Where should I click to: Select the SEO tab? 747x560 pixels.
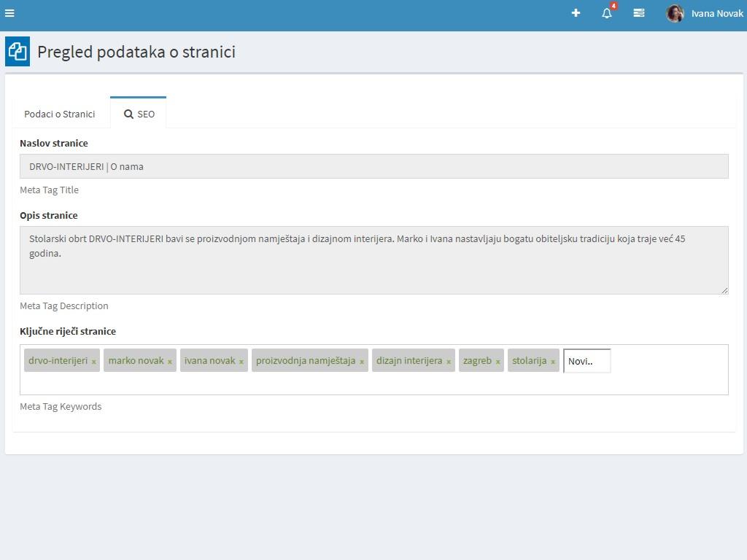[x=139, y=114]
